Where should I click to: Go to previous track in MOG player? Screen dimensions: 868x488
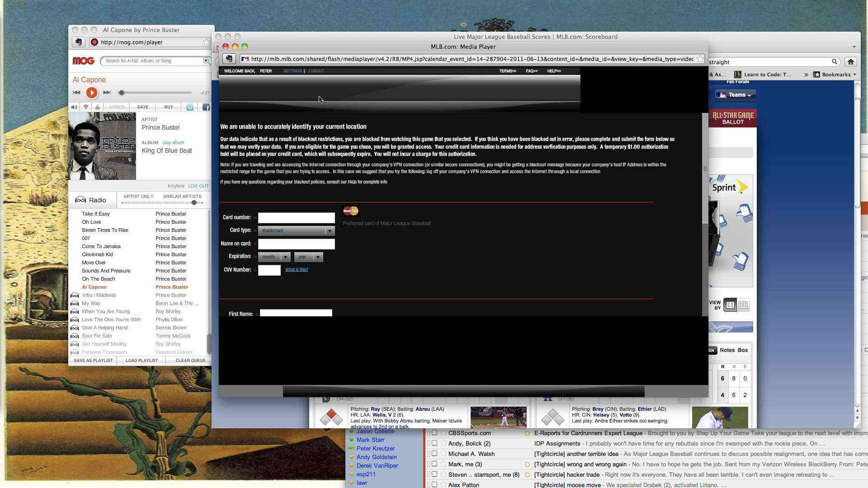pyautogui.click(x=76, y=93)
